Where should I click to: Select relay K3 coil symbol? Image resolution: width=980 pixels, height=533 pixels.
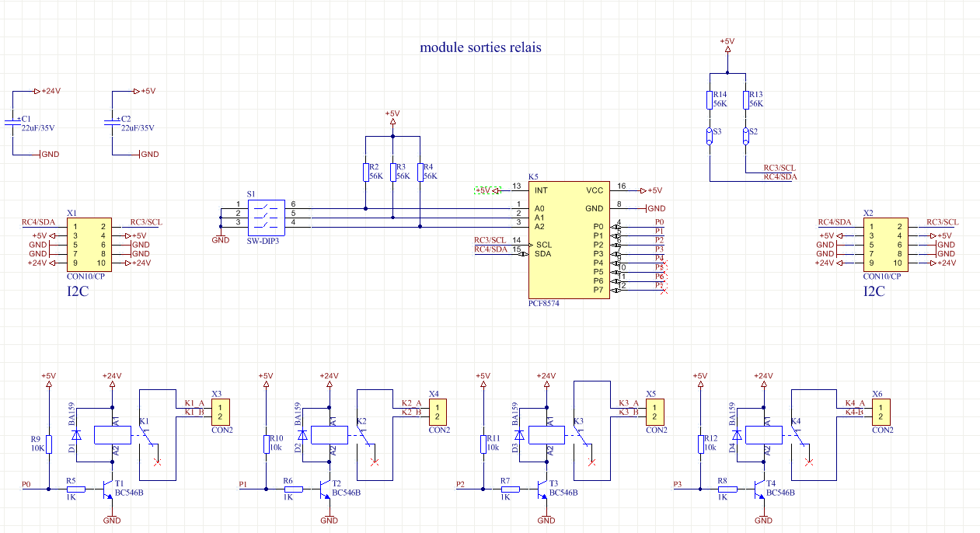(548, 435)
